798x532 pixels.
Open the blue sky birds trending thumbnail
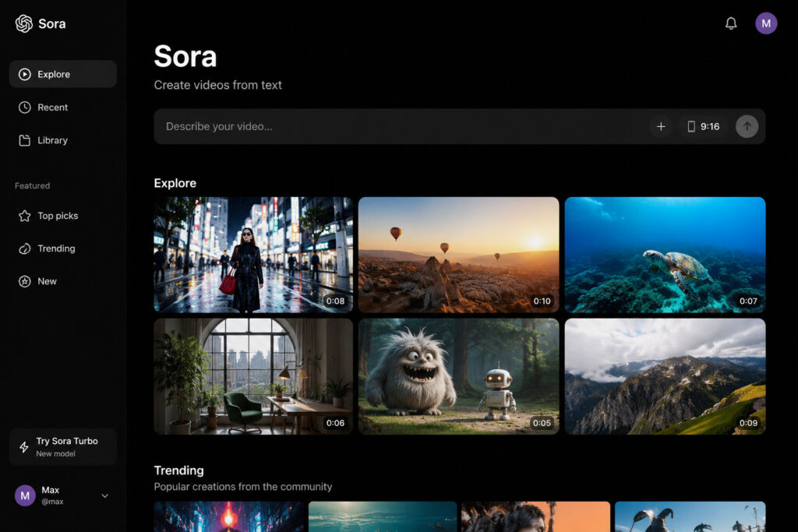690,516
